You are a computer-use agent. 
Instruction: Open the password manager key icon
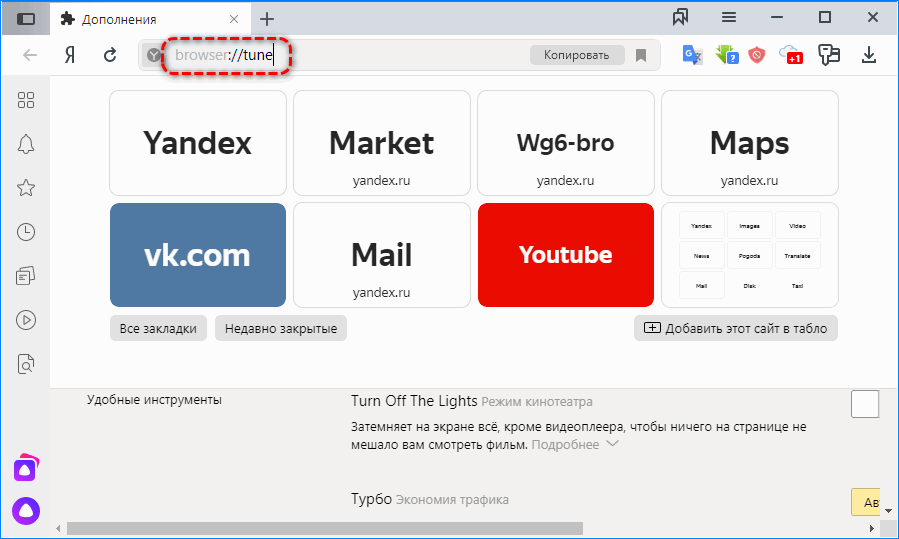pos(828,55)
